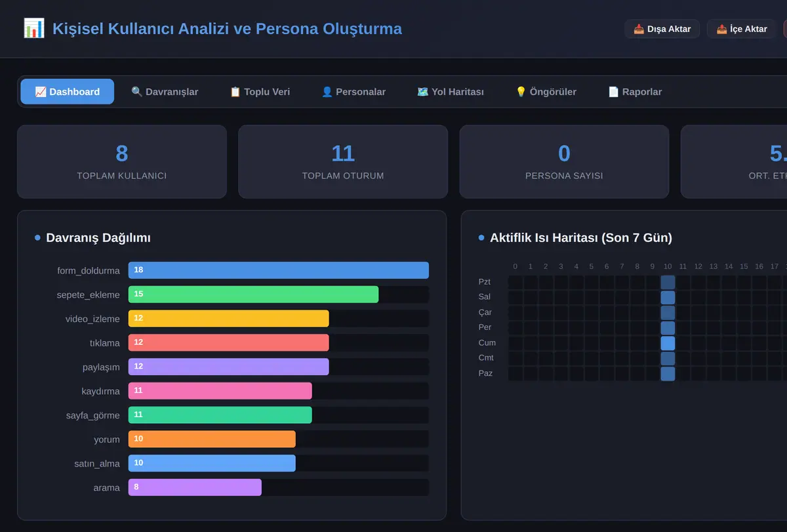The width and height of the screenshot is (787, 532).
Task: Go to the Personalar tab
Action: [x=353, y=92]
